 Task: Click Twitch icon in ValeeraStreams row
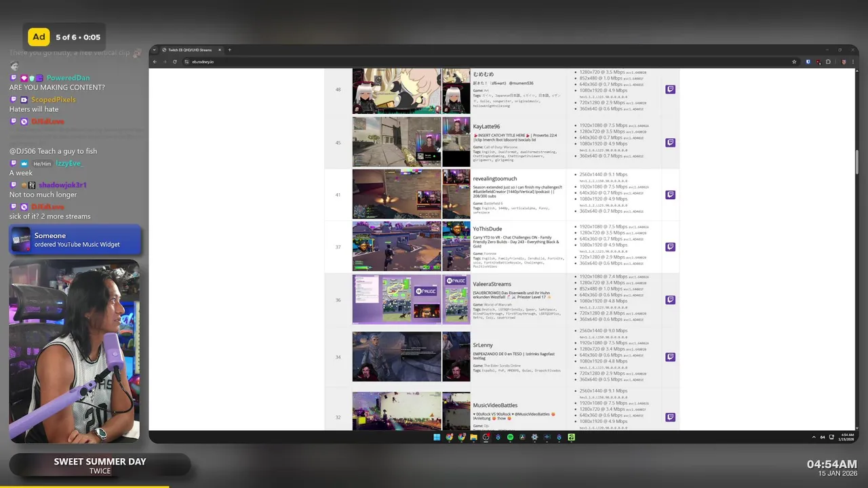(670, 300)
